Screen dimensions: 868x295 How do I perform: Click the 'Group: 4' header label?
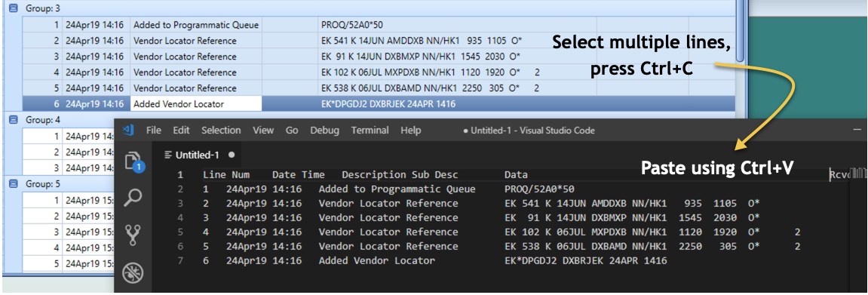point(43,119)
